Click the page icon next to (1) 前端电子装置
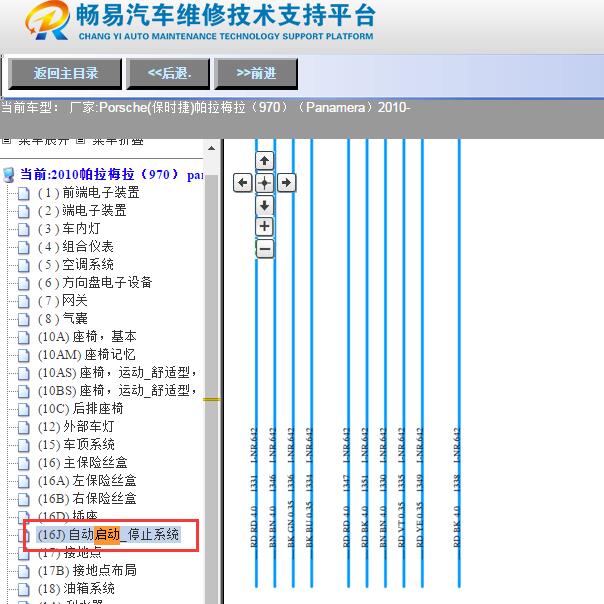The width and height of the screenshot is (604, 604). 23,193
